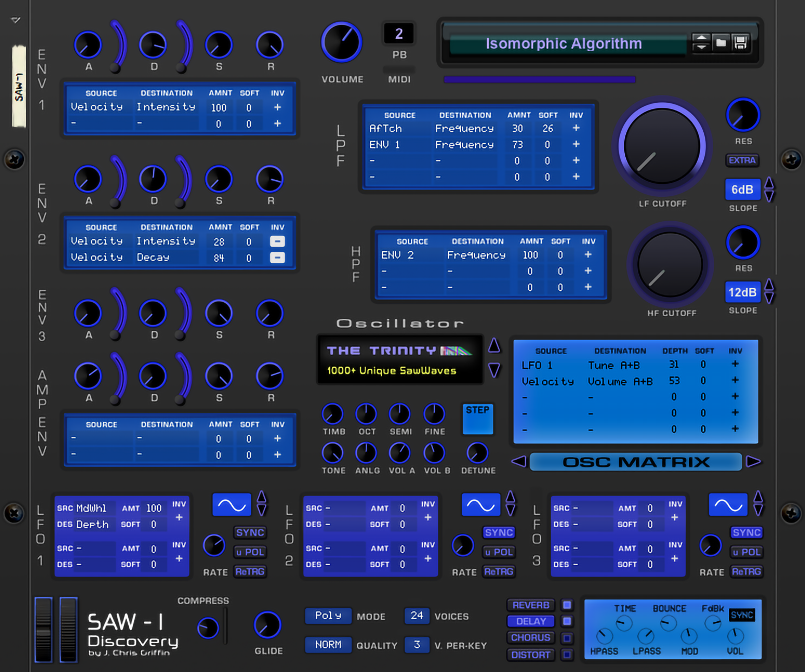Click the ANLG knob
805x672 pixels.
point(366,453)
